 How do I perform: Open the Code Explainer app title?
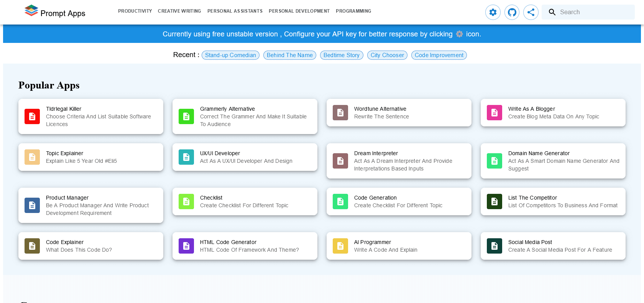point(65,242)
